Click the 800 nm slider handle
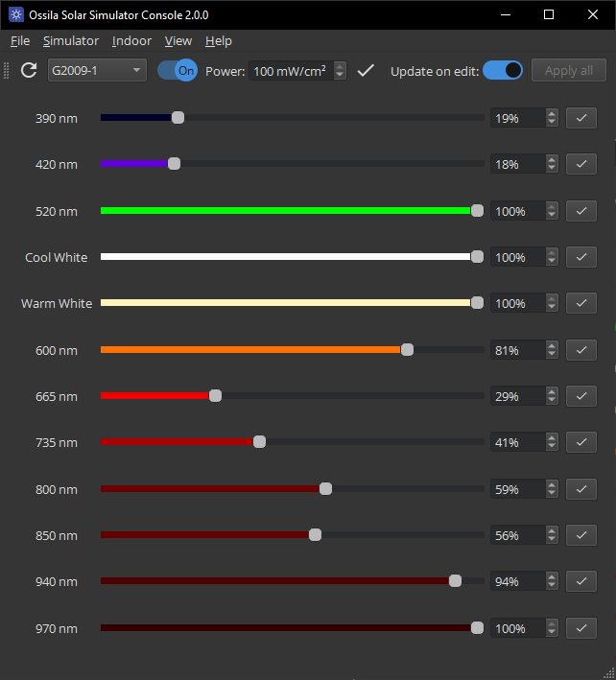This screenshot has height=680, width=616. point(325,489)
